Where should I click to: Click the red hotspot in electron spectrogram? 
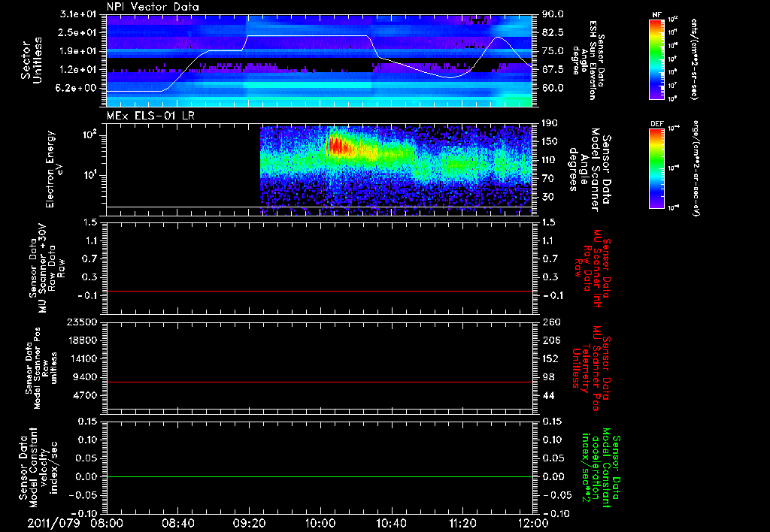338,147
